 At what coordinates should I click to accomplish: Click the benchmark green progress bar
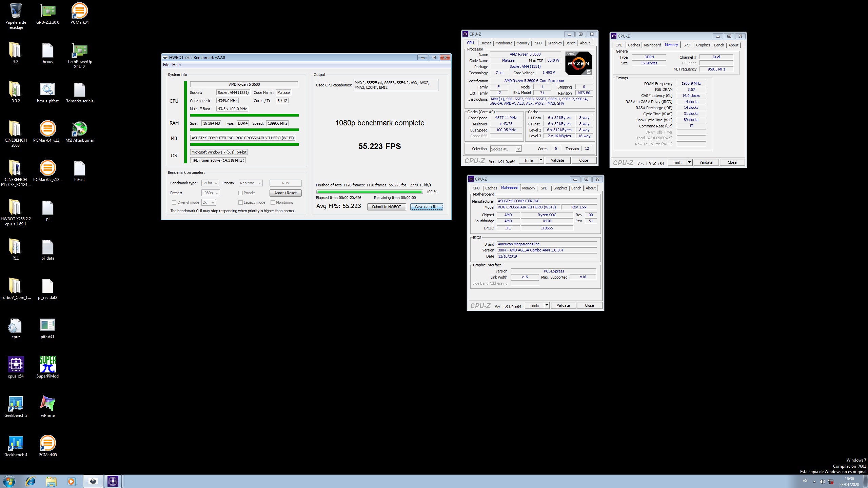[x=369, y=192]
